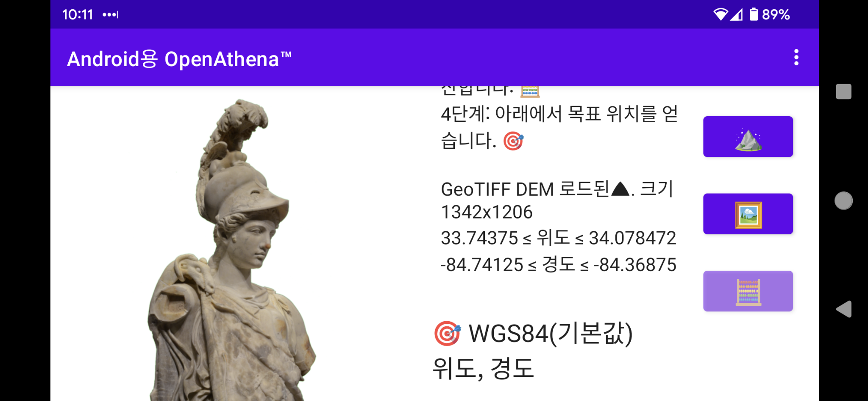The height and width of the screenshot is (401, 868).
Task: Click the latitude range line 33.74375 ≤ 위도
Action: click(x=558, y=238)
